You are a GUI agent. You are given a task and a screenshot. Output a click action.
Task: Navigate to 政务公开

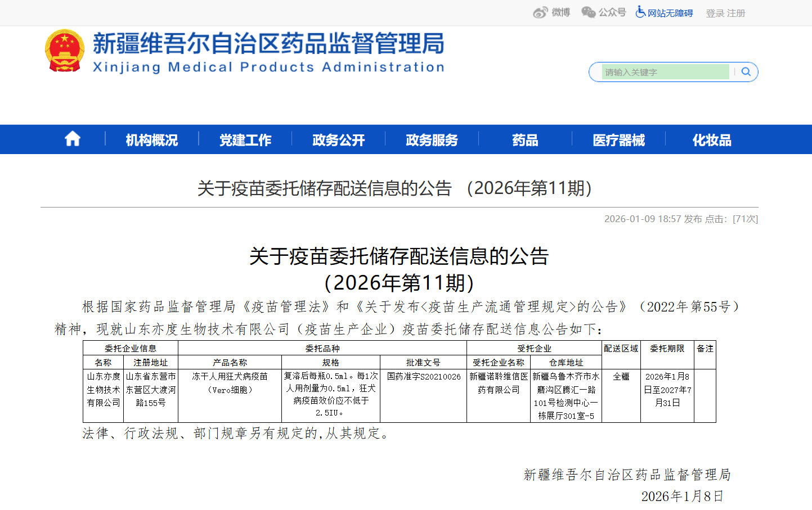coord(338,140)
